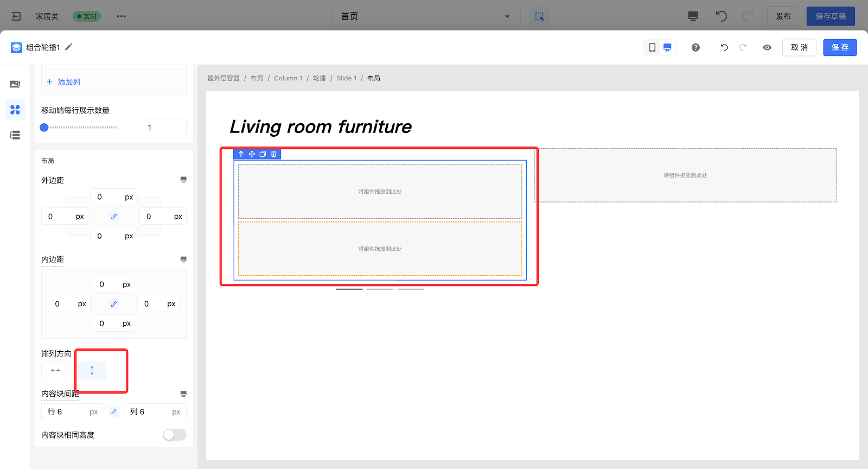Open device options beside 内边距
The image size is (868, 469).
[183, 259]
